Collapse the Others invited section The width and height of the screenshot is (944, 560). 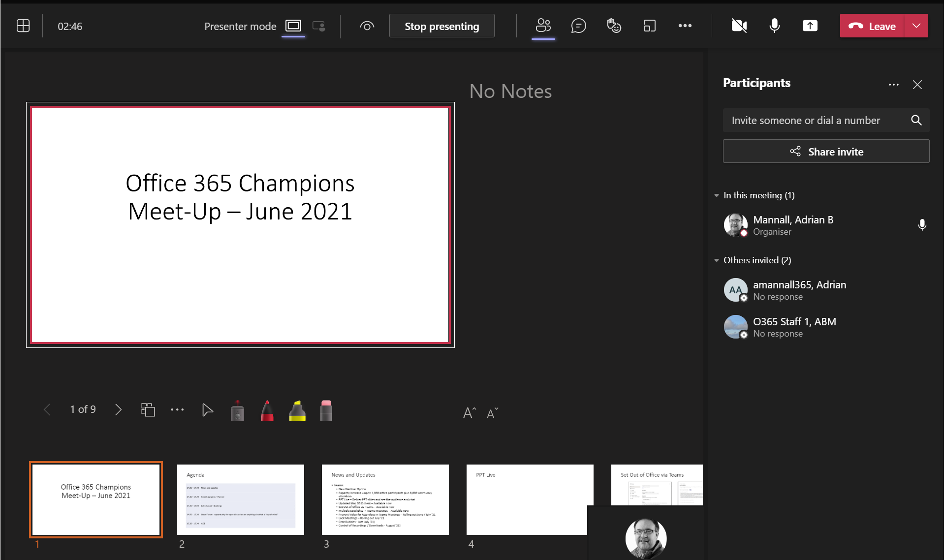coord(716,260)
